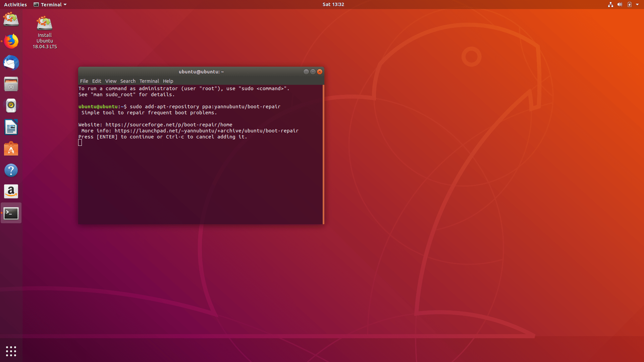The height and width of the screenshot is (362, 644).
Task: Click the terminal vertical scrollbar
Action: [x=323, y=154]
